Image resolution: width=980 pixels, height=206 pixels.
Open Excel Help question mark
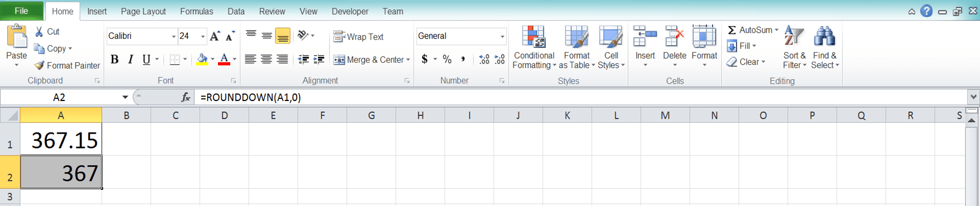(x=926, y=11)
